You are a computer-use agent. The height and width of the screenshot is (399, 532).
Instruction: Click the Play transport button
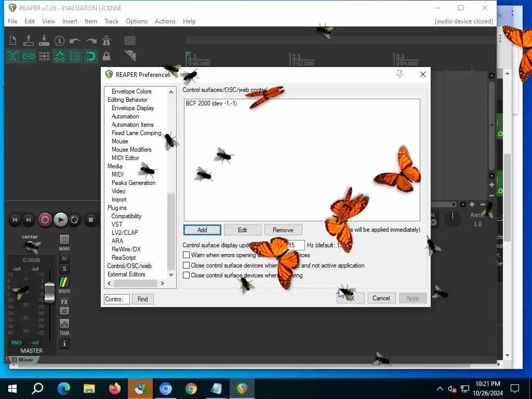(x=60, y=220)
